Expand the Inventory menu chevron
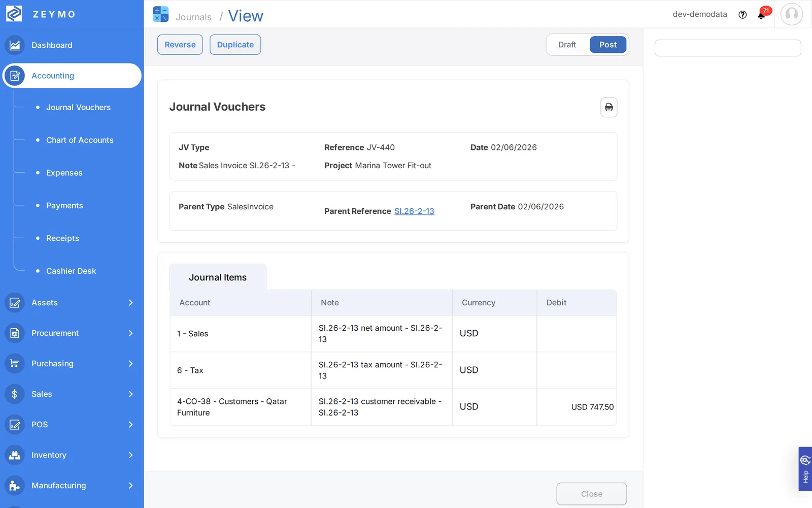 130,455
